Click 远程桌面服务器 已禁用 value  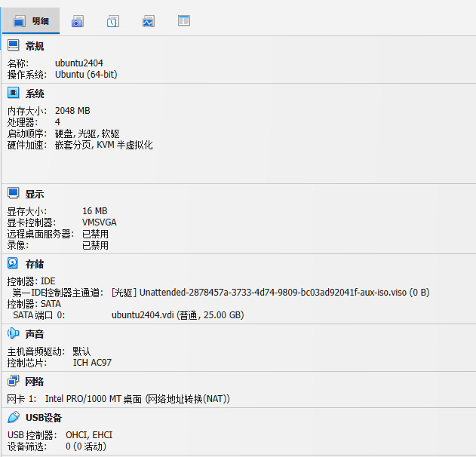[95, 234]
